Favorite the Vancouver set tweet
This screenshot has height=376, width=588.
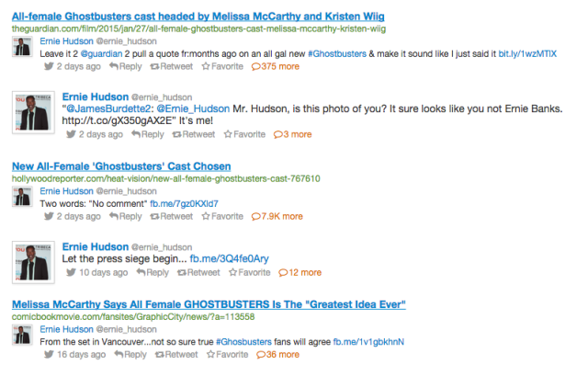(x=232, y=354)
